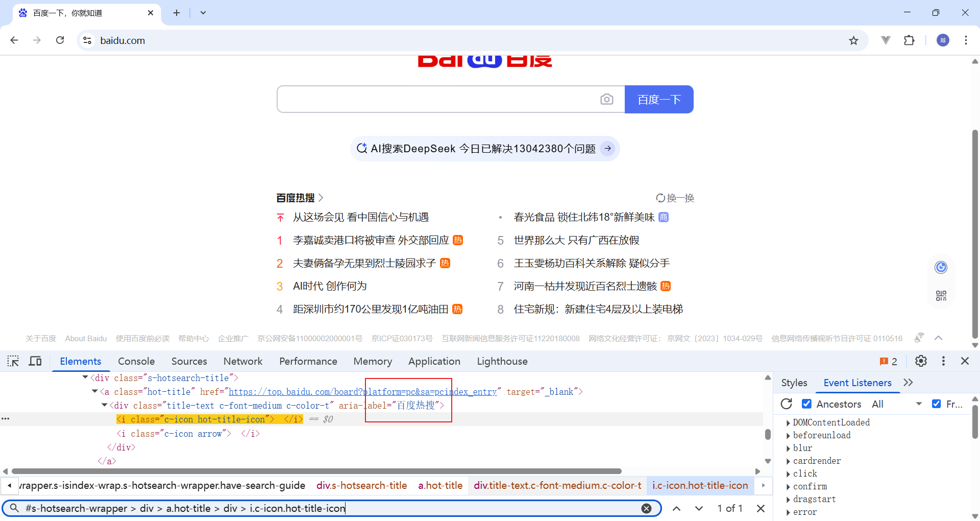Click the browser forward arrow

37,40
